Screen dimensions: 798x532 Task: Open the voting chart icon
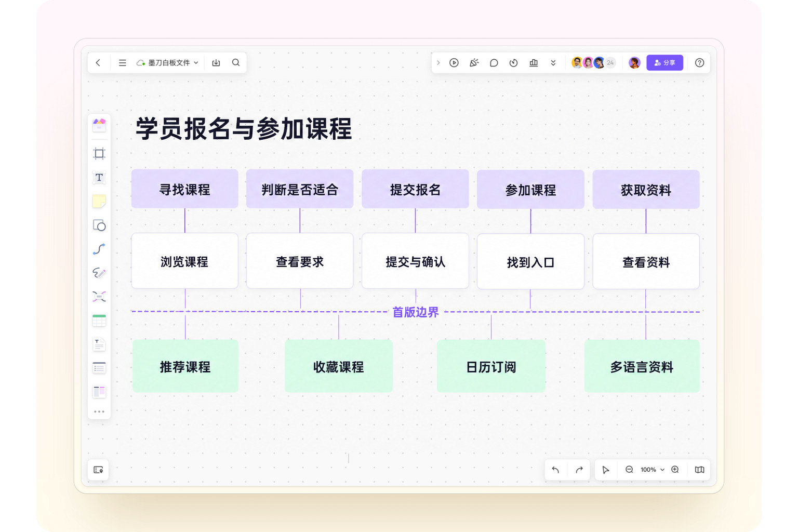[534, 63]
